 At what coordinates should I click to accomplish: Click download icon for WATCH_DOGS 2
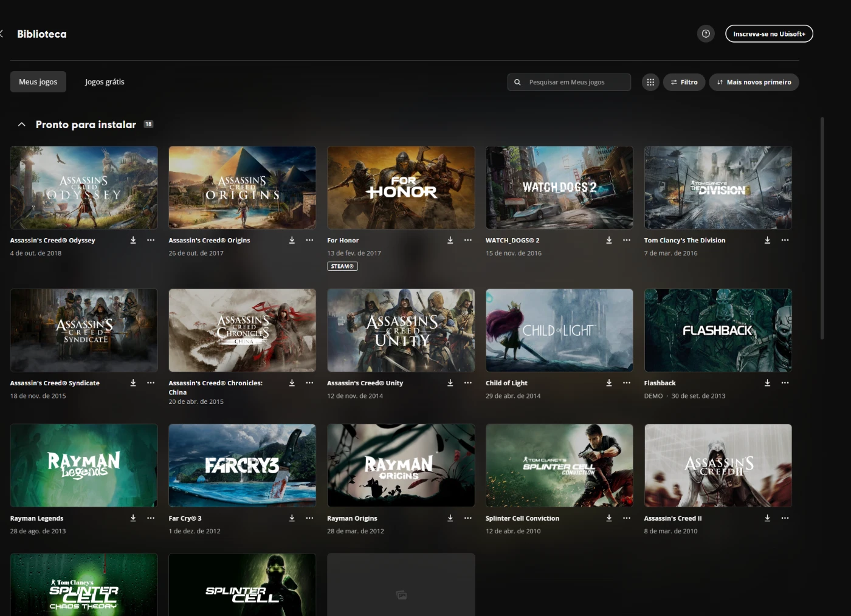pos(608,240)
